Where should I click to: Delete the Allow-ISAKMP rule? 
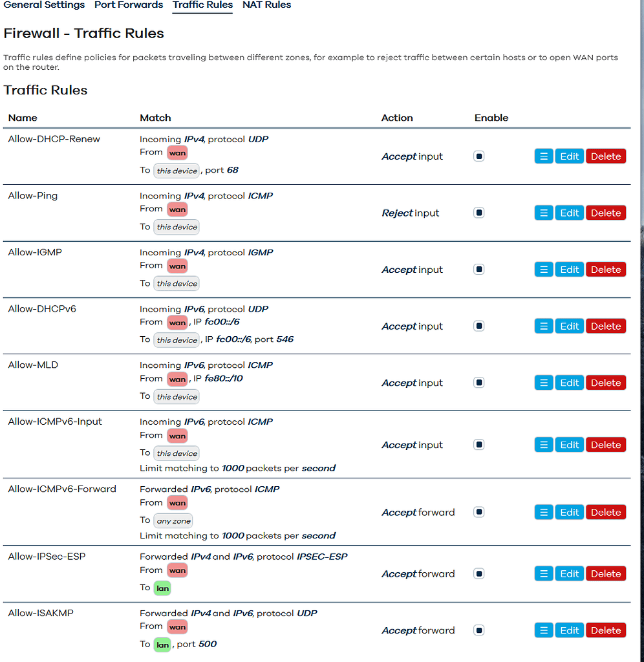pyautogui.click(x=605, y=630)
